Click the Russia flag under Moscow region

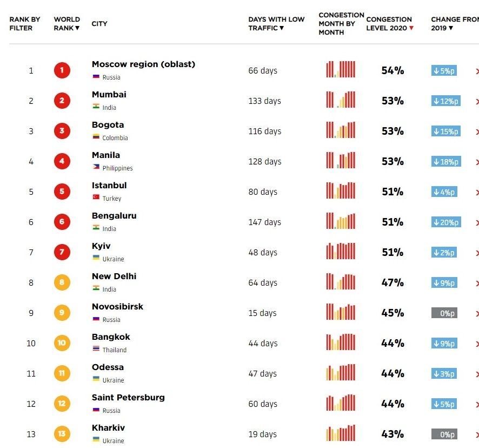(x=96, y=77)
